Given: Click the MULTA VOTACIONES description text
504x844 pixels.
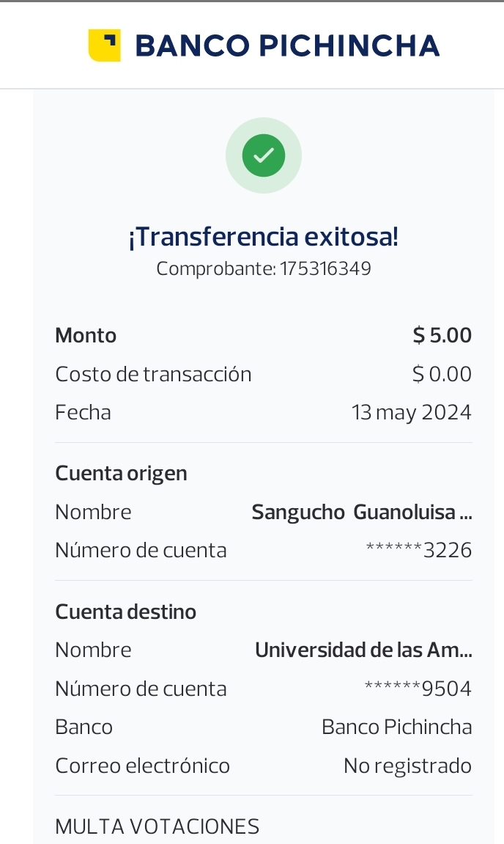Looking at the screenshot, I should 157,826.
